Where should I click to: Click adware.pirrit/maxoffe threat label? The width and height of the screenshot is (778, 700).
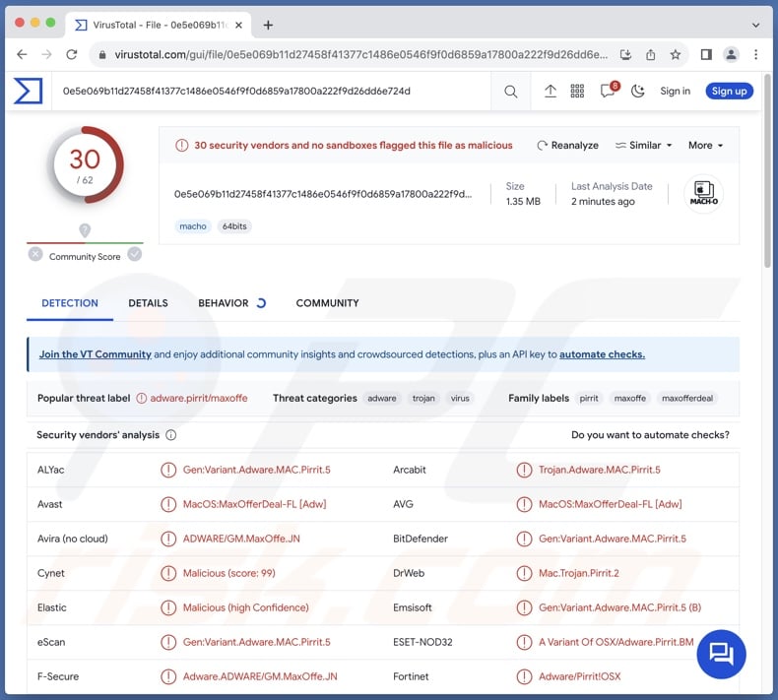[199, 399]
